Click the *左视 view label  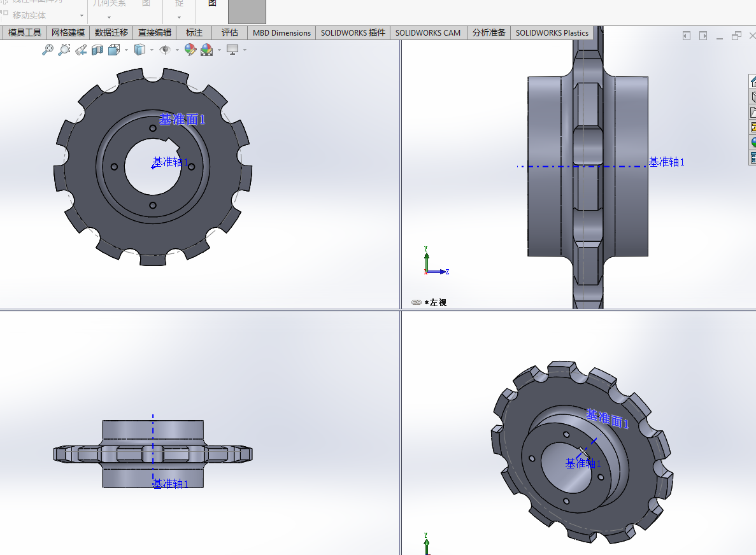[x=436, y=302]
